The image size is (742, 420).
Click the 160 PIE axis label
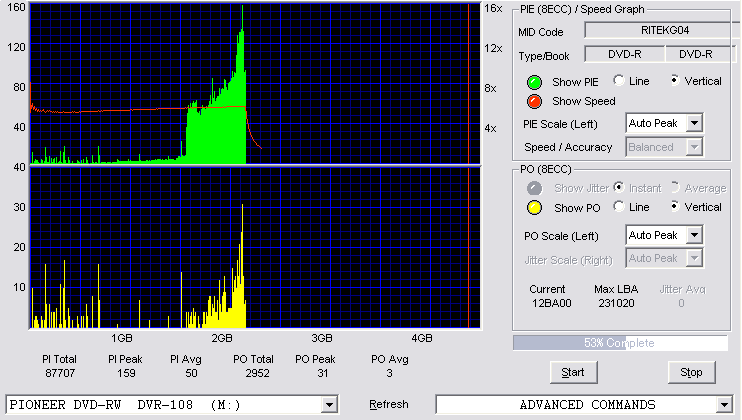click(x=16, y=7)
